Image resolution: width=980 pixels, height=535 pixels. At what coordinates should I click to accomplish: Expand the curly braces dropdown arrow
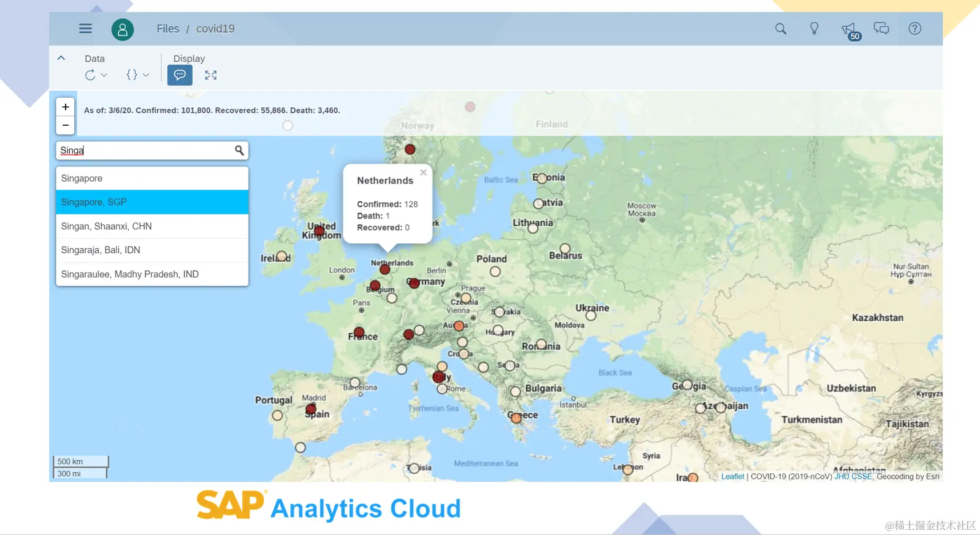coord(146,75)
